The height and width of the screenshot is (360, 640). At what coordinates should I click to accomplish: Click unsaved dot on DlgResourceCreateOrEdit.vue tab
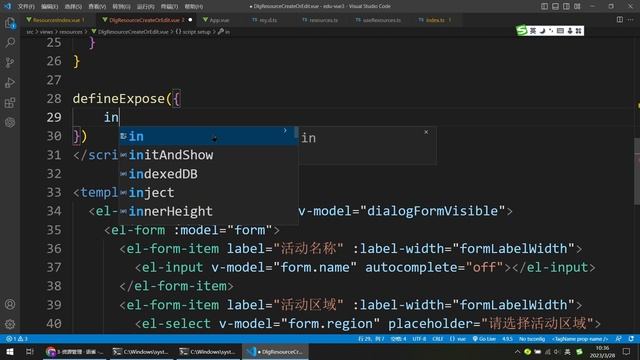tap(190, 20)
